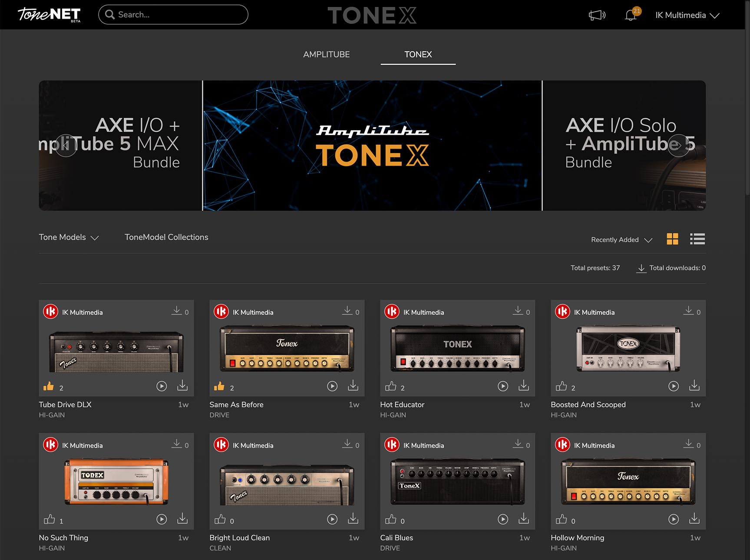This screenshot has height=560, width=750.
Task: Play the Same As Before preset preview
Action: coord(332,386)
